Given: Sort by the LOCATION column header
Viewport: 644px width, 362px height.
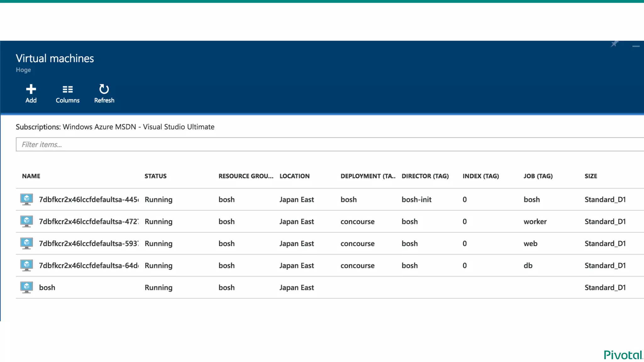Looking at the screenshot, I should click(x=294, y=176).
